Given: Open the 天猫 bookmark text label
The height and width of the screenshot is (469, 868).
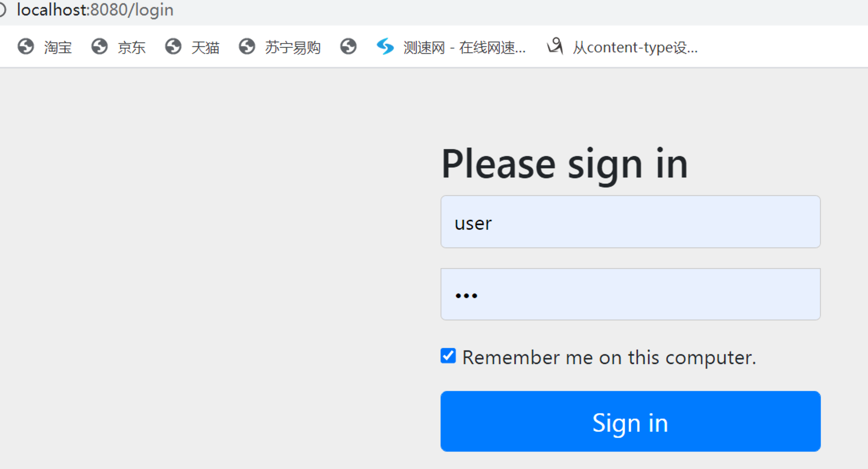Looking at the screenshot, I should [206, 47].
